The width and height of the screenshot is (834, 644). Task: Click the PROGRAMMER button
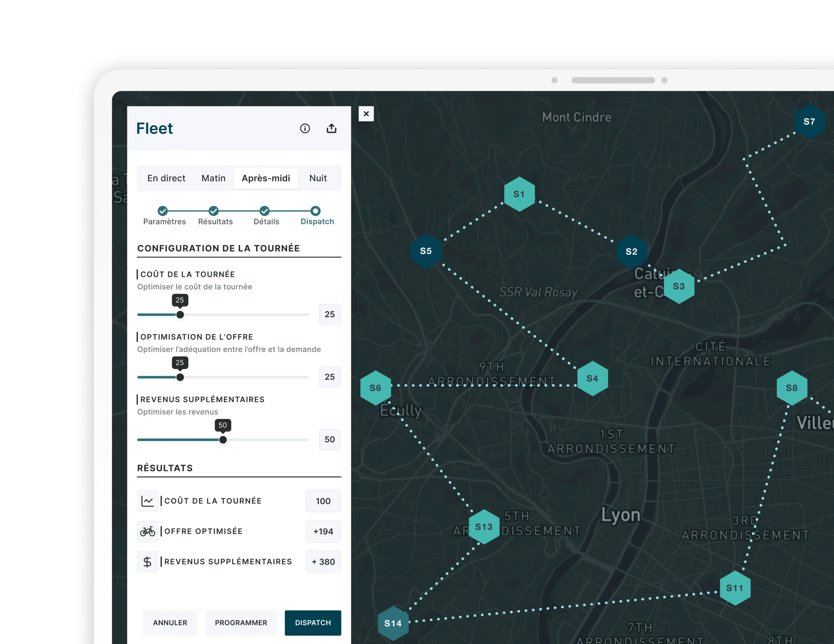[x=241, y=623]
